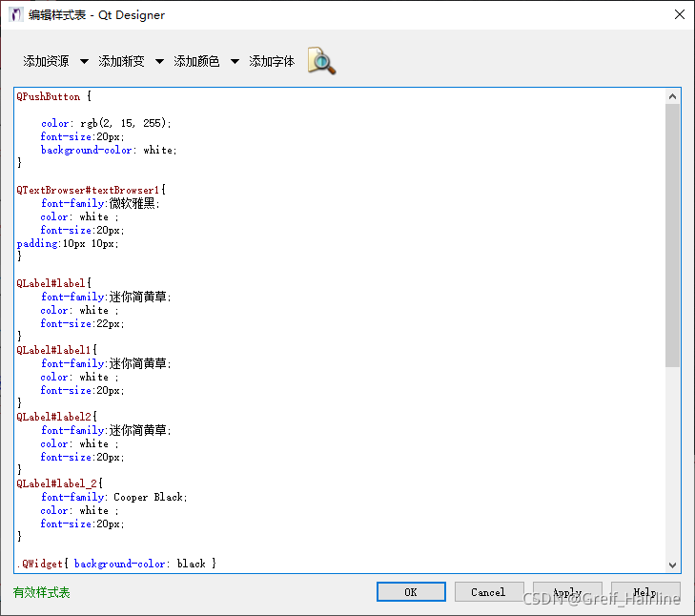Click '.QWidget{ background-color: black }' line
Viewport: 695px width, 616px height.
(x=116, y=564)
